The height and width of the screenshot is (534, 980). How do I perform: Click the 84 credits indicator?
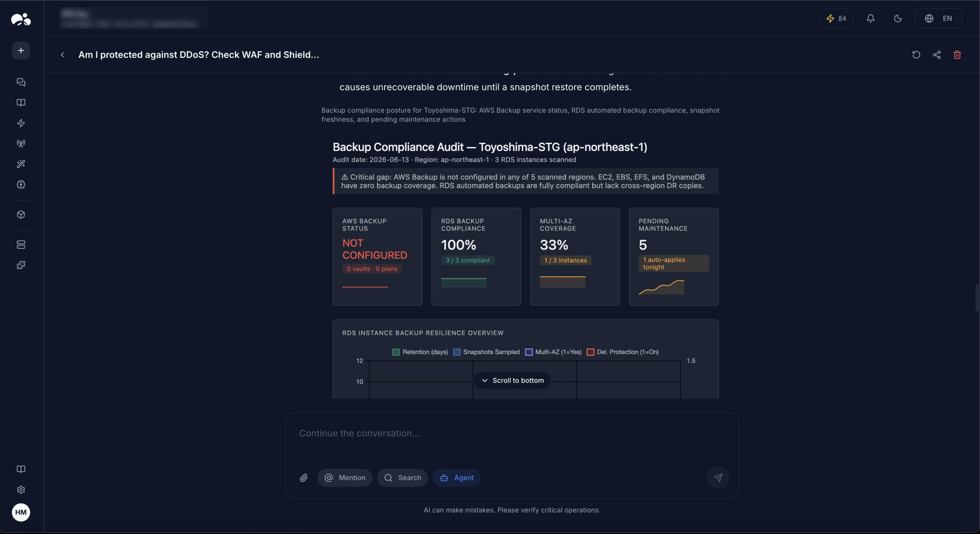coord(836,18)
